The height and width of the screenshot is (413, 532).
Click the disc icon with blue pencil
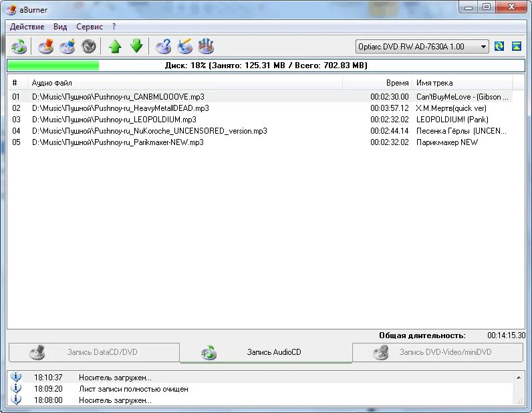pos(68,46)
